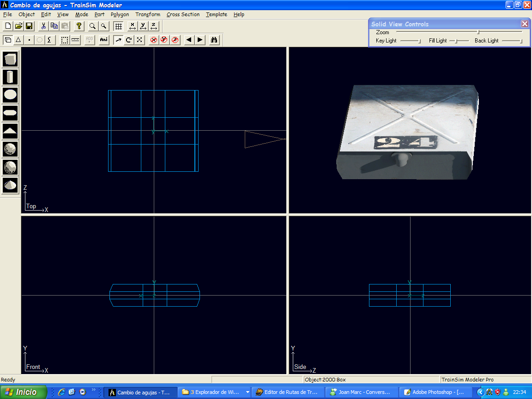Select the tall cylinder primitive in the left palette
Screen dimensions: 532x399
[x=11, y=77]
